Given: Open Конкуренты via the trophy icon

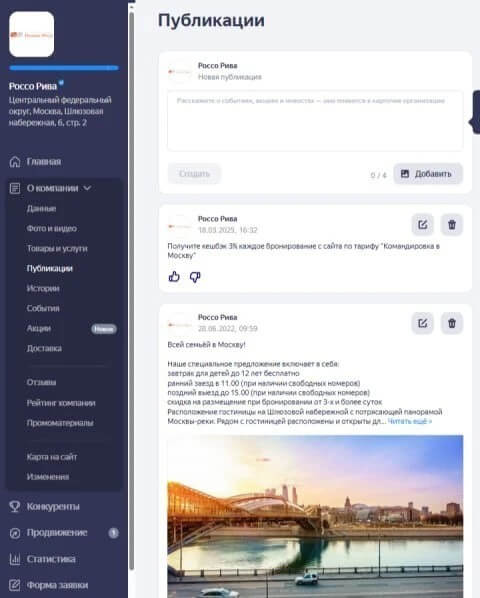Looking at the screenshot, I should coord(15,506).
